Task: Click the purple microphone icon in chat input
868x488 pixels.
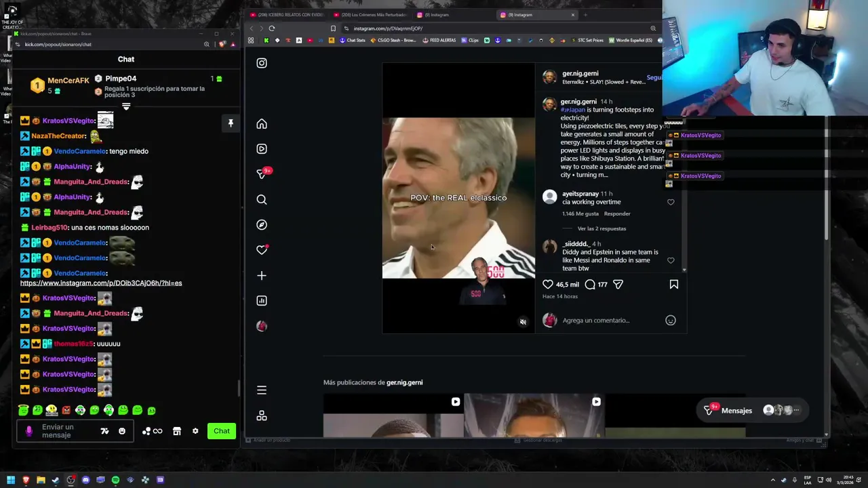Action: click(x=28, y=431)
